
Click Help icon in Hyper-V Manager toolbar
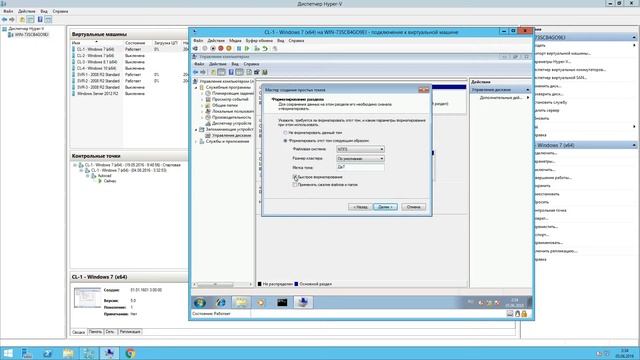(x=40, y=19)
